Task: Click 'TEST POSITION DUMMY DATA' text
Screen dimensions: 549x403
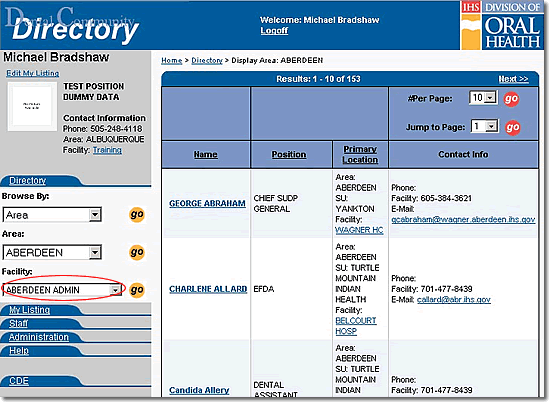Action: 93,92
